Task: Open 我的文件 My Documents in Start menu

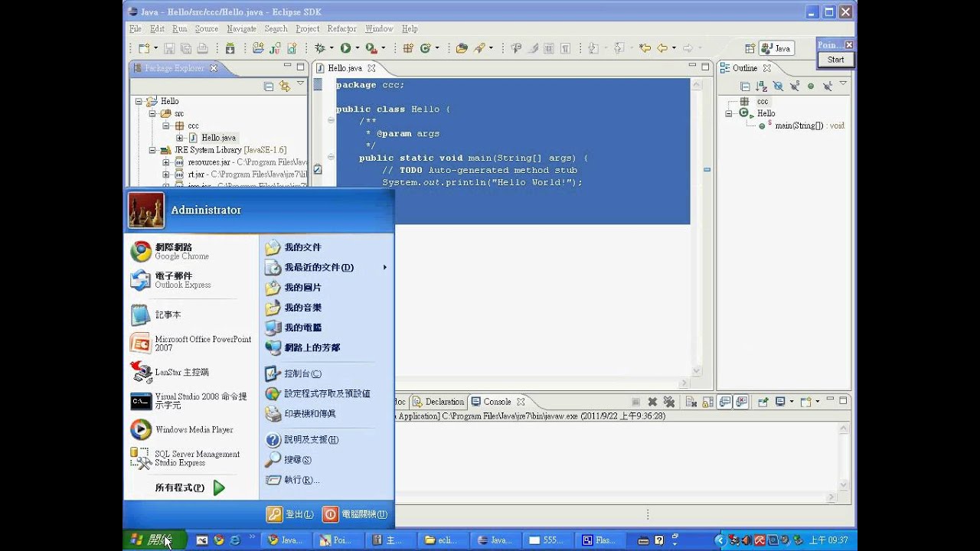Action: pos(294,247)
